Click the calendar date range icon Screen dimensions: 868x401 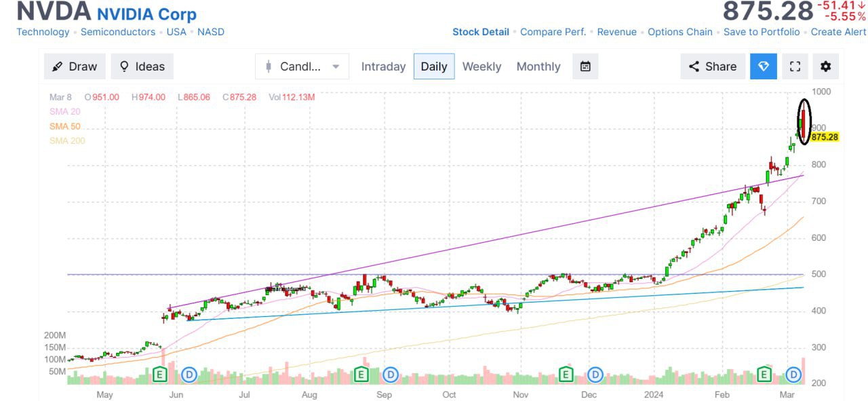(x=585, y=66)
